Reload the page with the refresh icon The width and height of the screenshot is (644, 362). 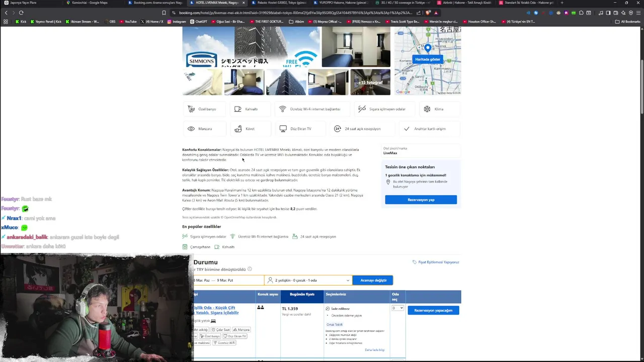pyautogui.click(x=21, y=13)
